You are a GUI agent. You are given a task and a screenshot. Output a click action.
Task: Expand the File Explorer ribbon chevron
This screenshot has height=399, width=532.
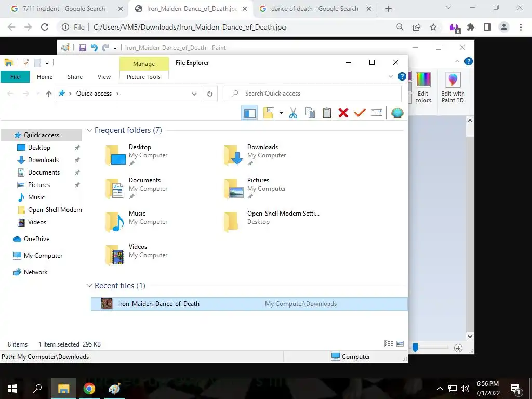point(391,77)
